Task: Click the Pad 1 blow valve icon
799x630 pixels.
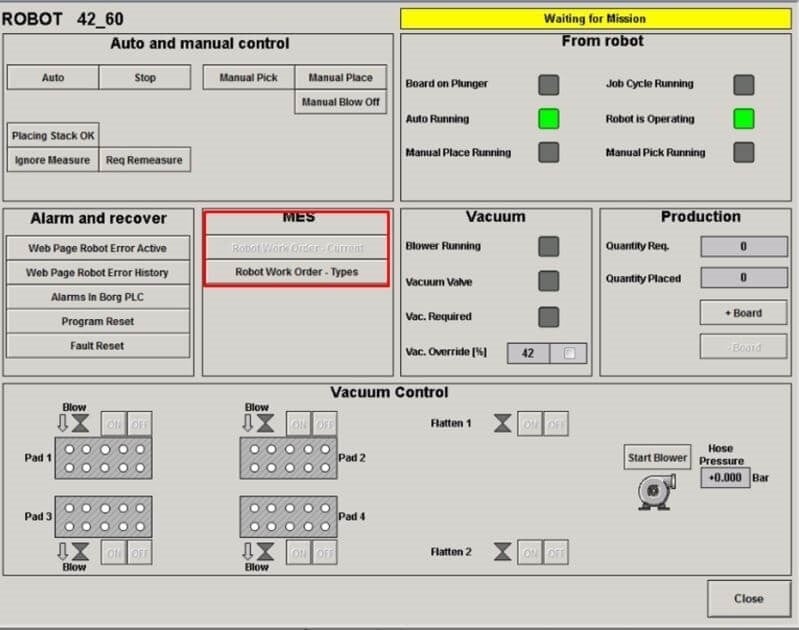Action: click(81, 423)
